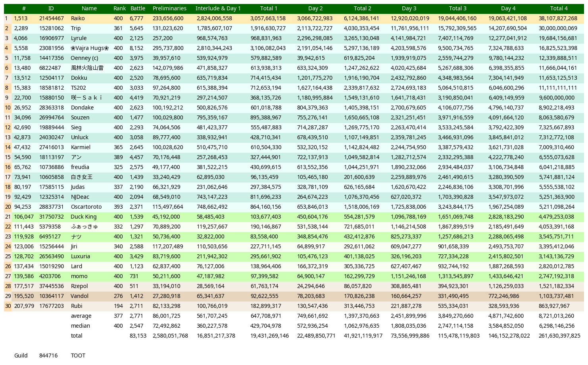
Task: Click Sieg's ID 19889444
Action: pyautogui.click(x=52, y=127)
